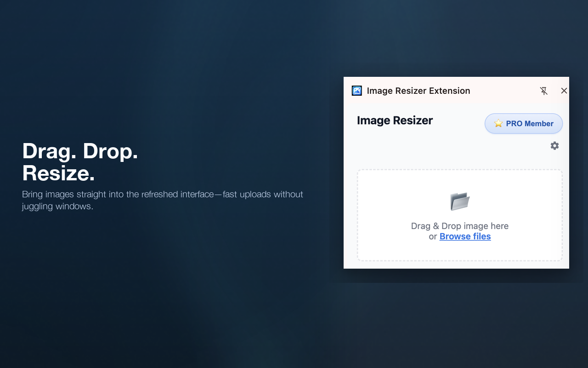Open settings via the gear icon
The height and width of the screenshot is (368, 588).
(554, 146)
